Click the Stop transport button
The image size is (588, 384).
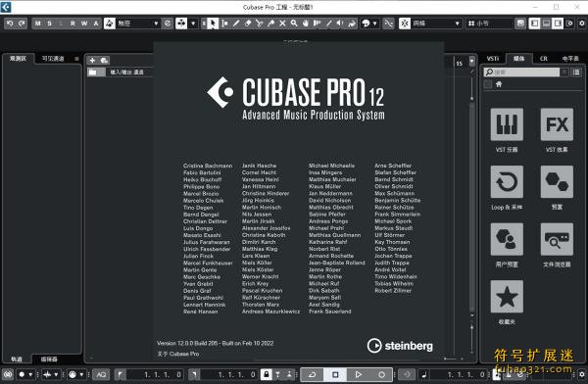[335, 374]
